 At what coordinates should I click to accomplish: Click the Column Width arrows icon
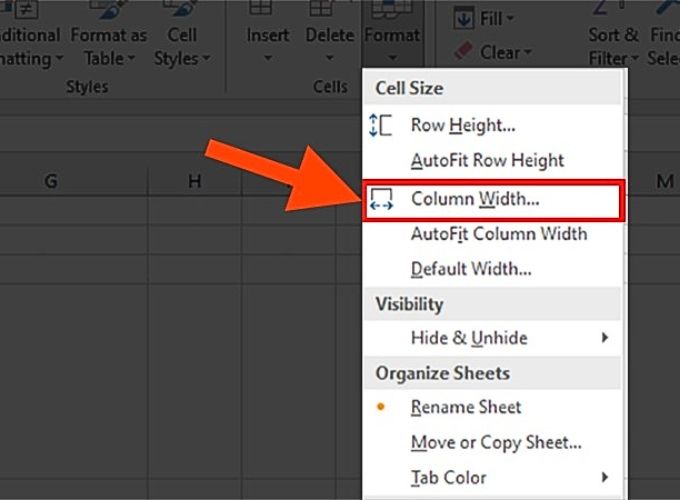tap(381, 199)
